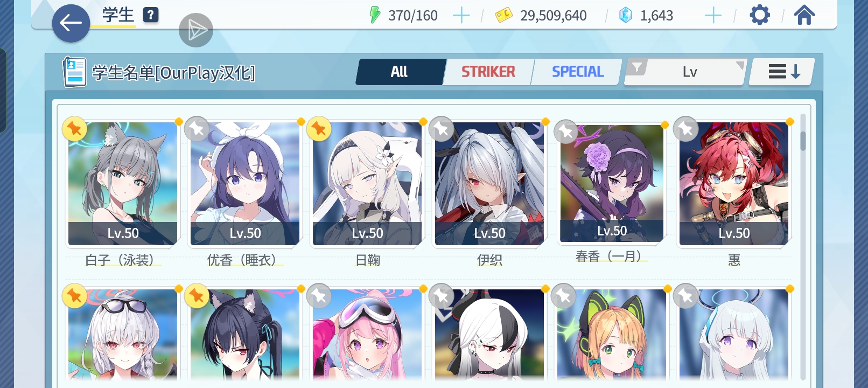Open the help question mark beside 学生
The width and height of the screenshot is (868, 388).
point(151,15)
